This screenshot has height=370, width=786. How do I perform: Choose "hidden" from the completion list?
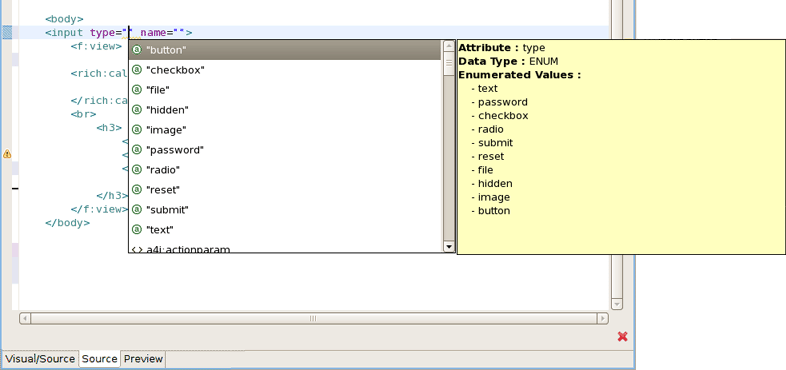pos(285,110)
